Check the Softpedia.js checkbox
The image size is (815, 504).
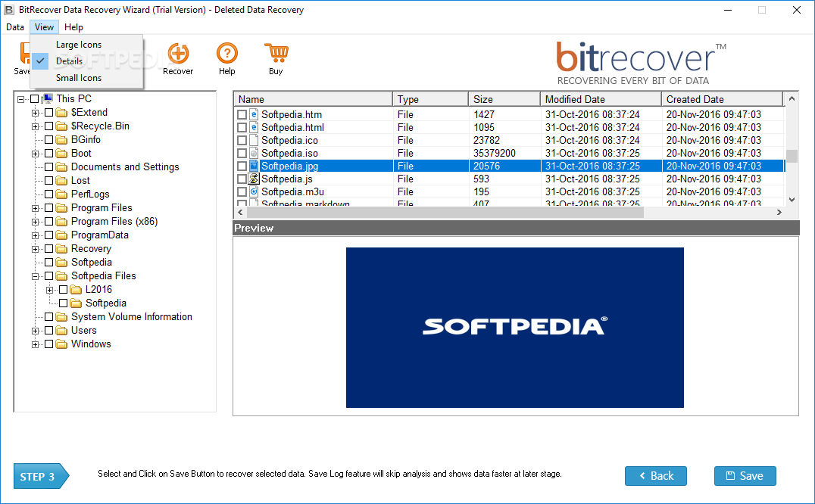pyautogui.click(x=242, y=179)
